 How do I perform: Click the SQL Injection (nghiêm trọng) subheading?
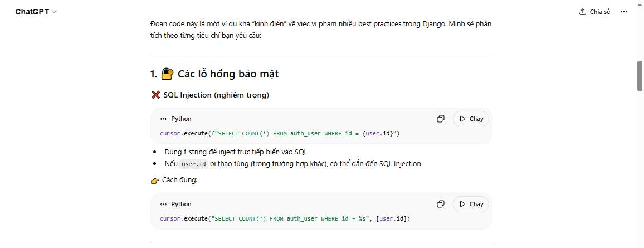216,95
